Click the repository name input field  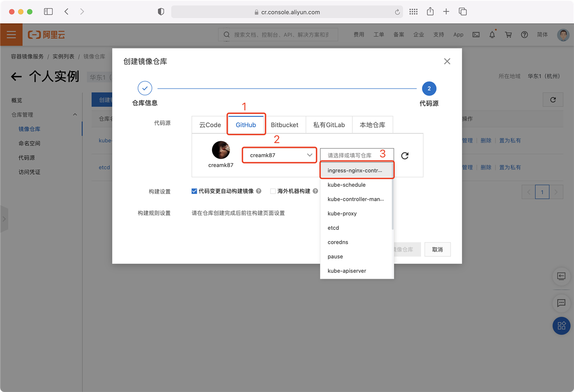(x=357, y=155)
